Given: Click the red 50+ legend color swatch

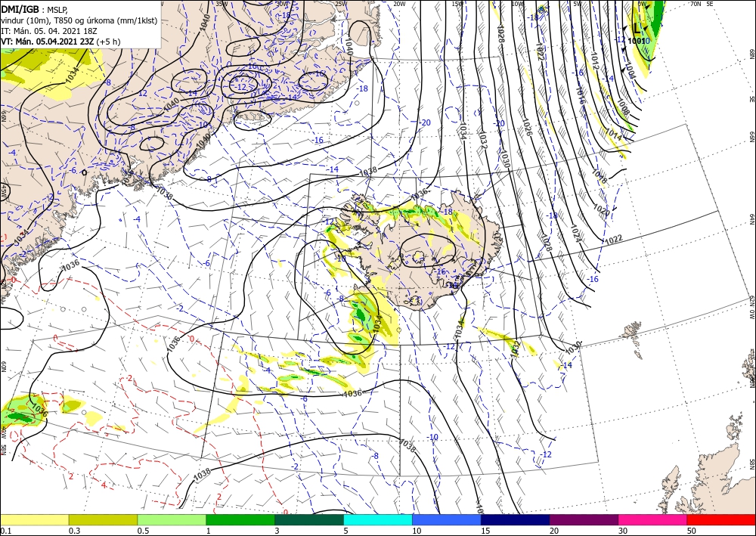Looking at the screenshot, I should [721, 519].
